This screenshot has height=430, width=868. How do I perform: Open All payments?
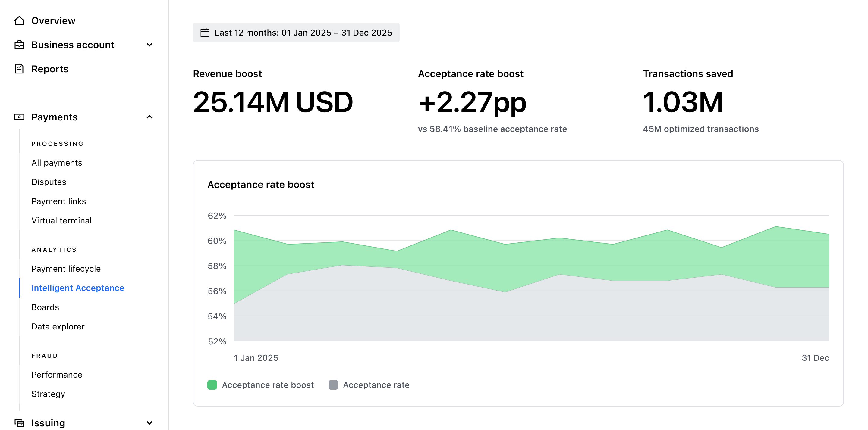(x=57, y=163)
